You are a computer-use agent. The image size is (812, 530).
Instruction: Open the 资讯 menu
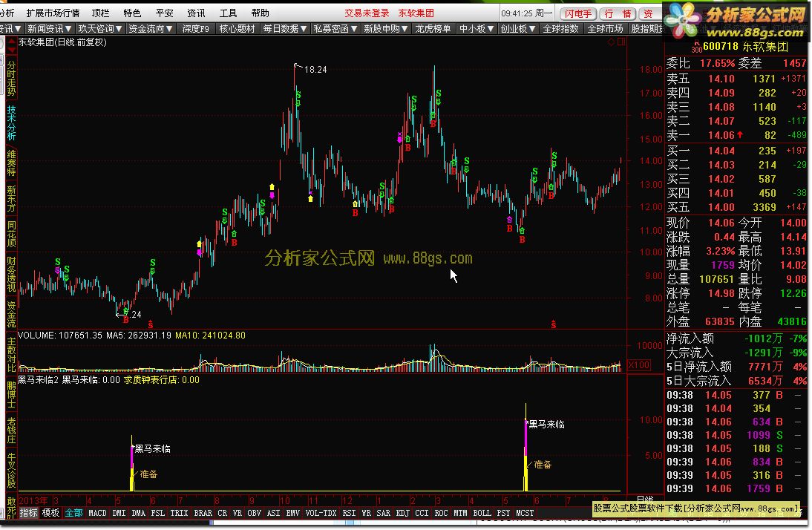196,13
